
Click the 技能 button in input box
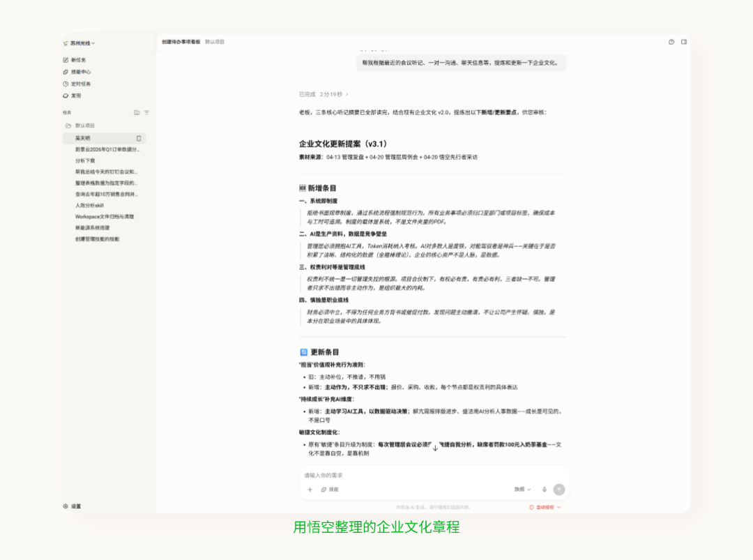(330, 490)
